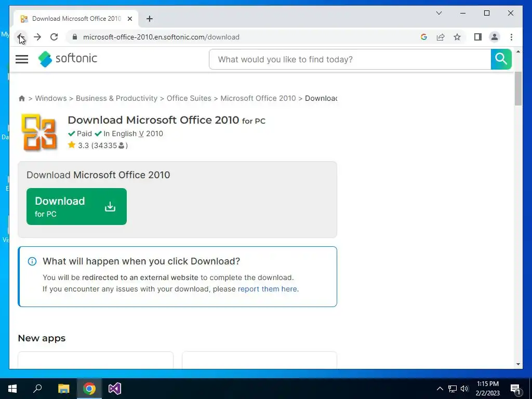Close the Download Microsoft Office 2010 tab
The width and height of the screenshot is (532, 399).
pyautogui.click(x=129, y=19)
